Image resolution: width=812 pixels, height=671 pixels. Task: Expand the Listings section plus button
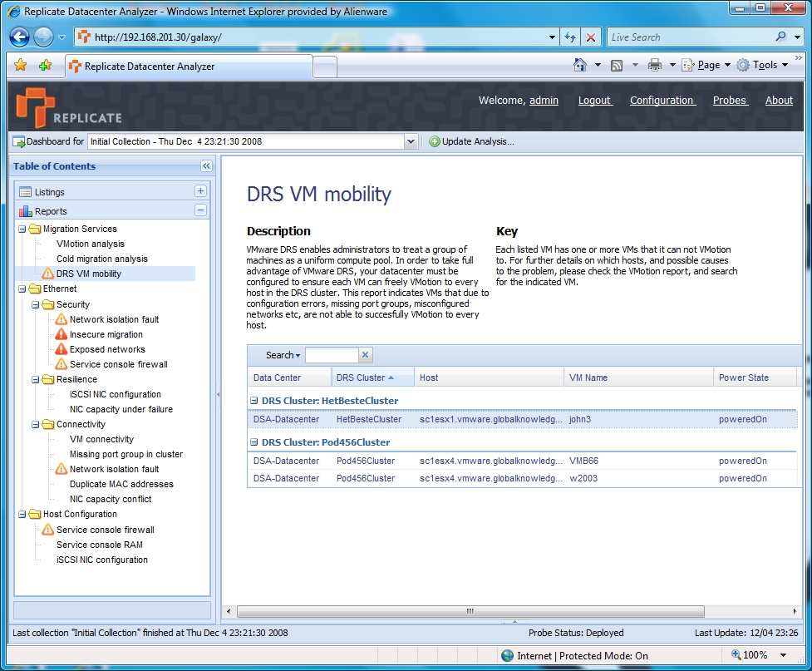pos(200,191)
